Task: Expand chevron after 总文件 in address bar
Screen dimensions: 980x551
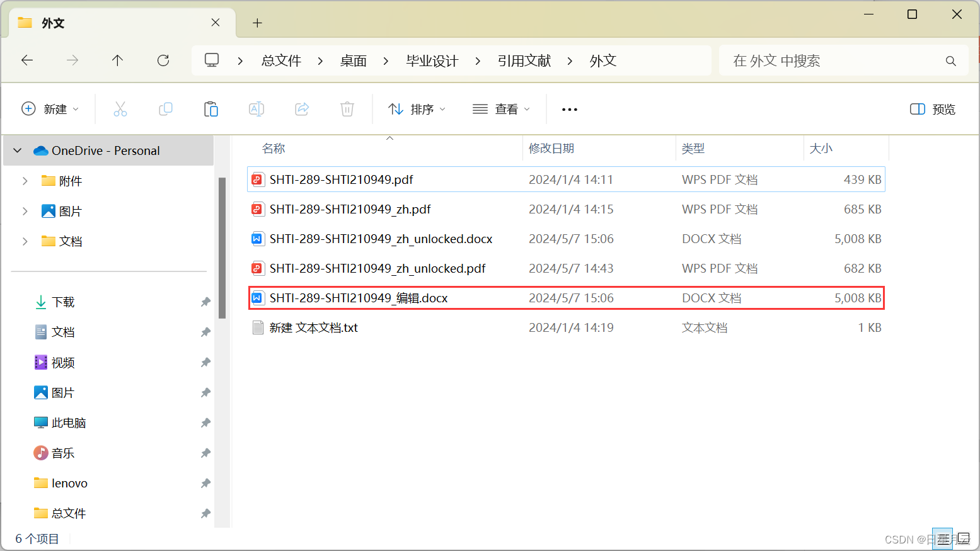Action: 320,61
